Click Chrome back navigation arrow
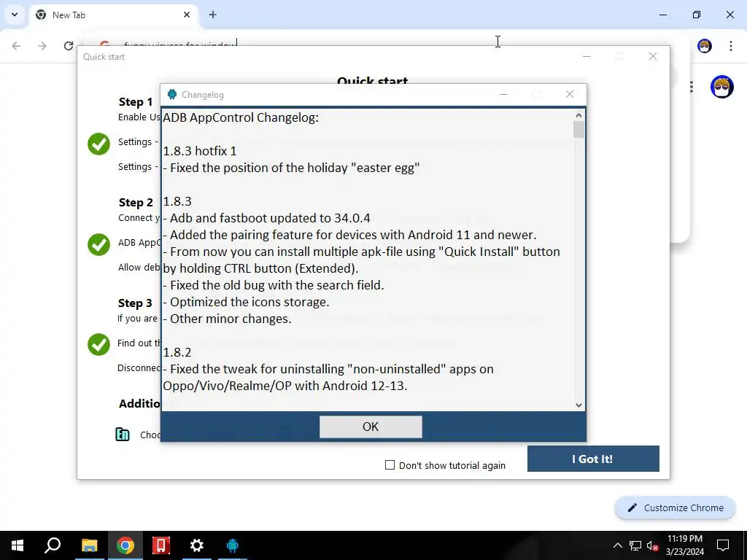 tap(16, 46)
